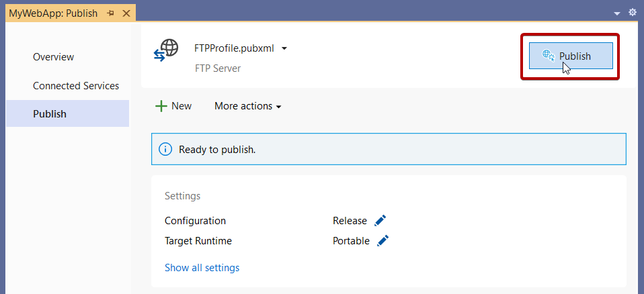644x294 pixels.
Task: Click the green plus New icon
Action: [161, 106]
